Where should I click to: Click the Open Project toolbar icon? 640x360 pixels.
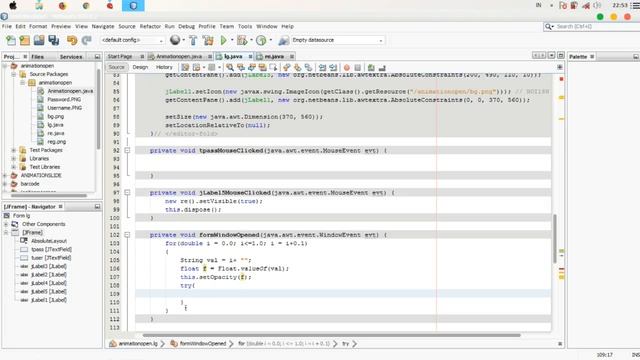[39, 40]
